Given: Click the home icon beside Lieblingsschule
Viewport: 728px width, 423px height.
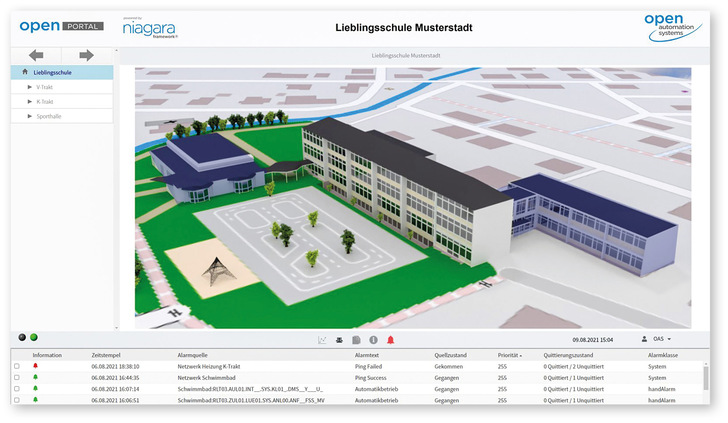Looking at the screenshot, I should coord(24,72).
